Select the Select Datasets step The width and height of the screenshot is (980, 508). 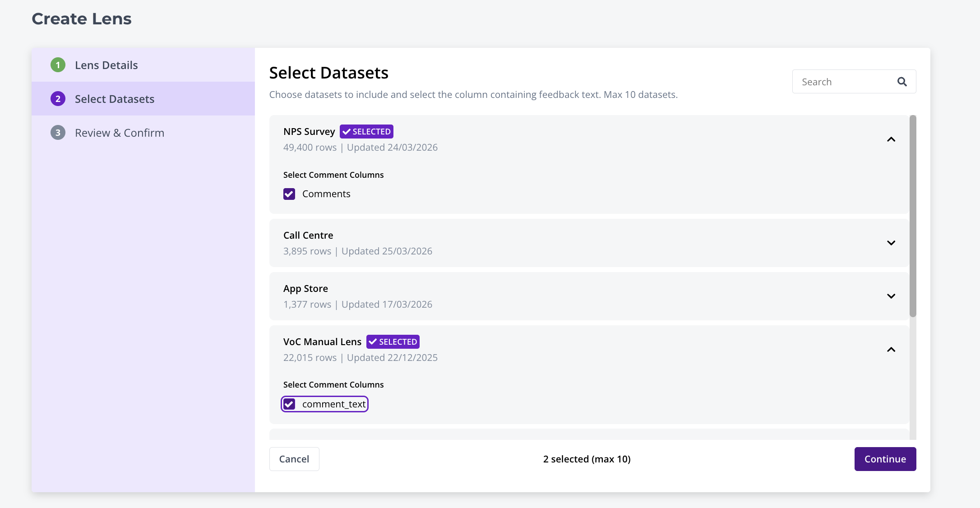(x=114, y=99)
